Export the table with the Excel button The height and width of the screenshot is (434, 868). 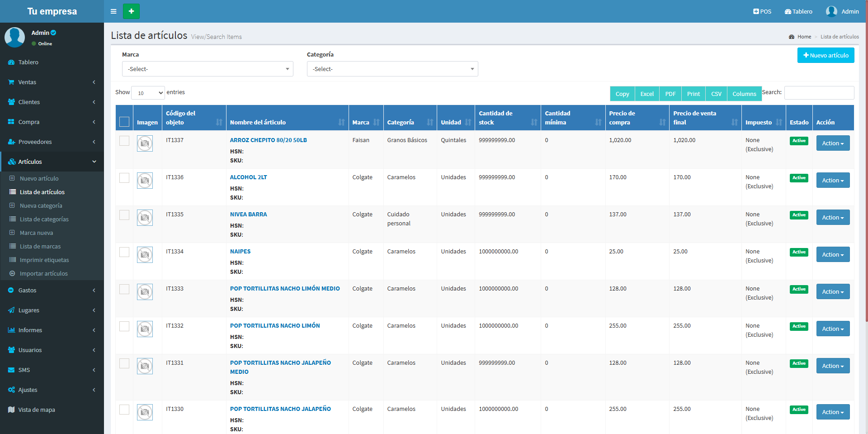click(x=647, y=94)
